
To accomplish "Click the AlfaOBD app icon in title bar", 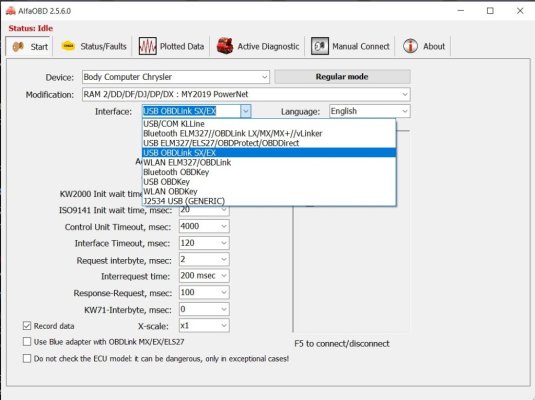I will tap(11, 11).
